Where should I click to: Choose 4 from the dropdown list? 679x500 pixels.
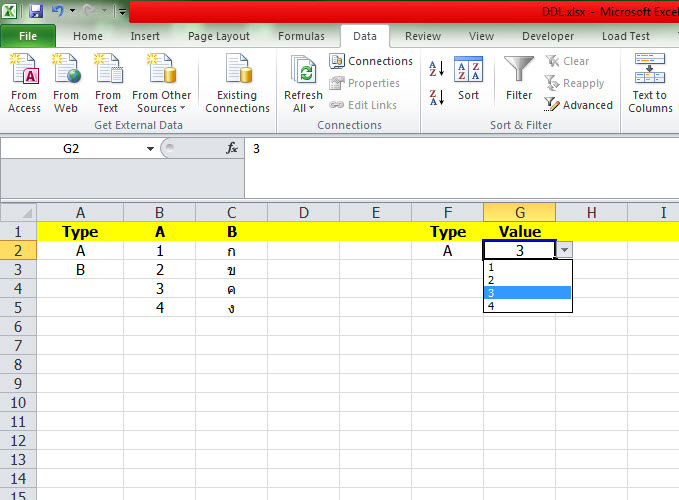point(527,306)
